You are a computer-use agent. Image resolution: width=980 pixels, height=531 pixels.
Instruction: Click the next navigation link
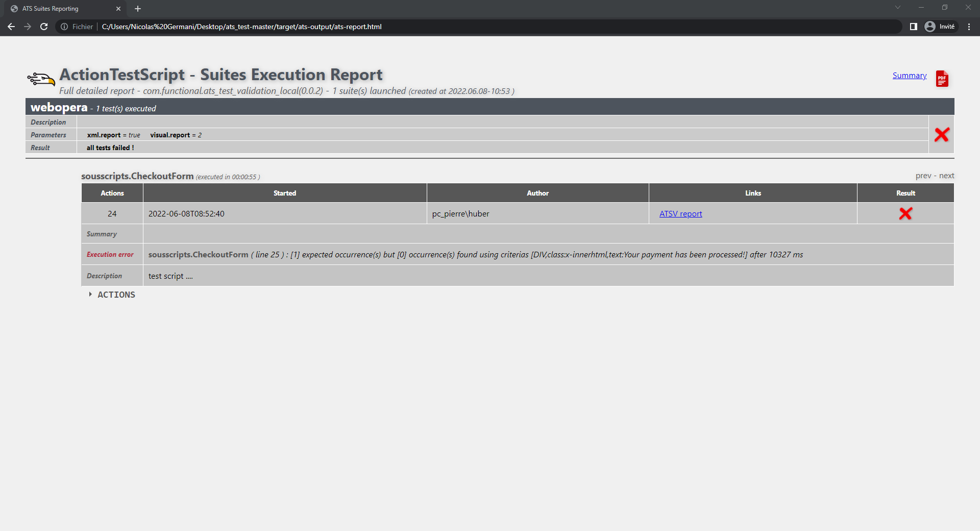pyautogui.click(x=946, y=176)
